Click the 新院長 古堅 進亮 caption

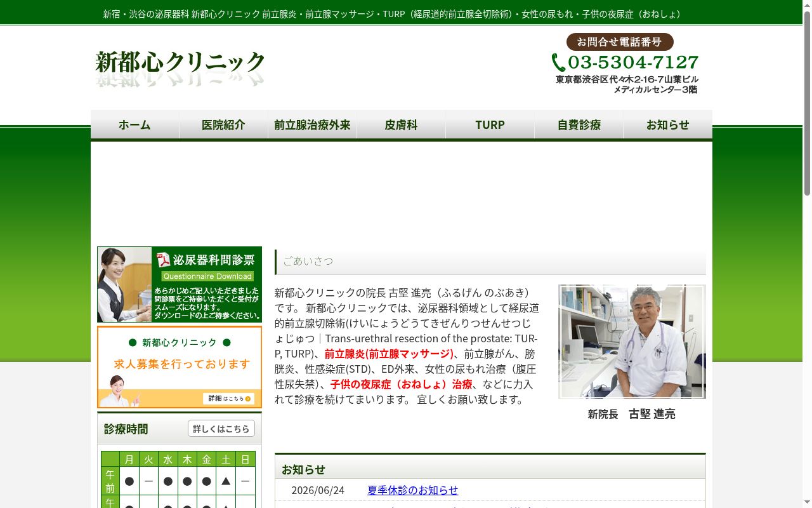(631, 414)
